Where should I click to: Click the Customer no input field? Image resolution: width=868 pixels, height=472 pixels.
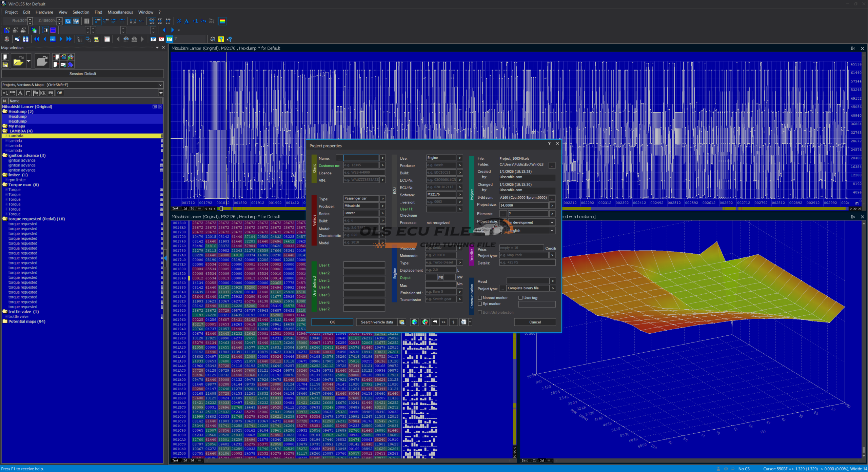361,165
